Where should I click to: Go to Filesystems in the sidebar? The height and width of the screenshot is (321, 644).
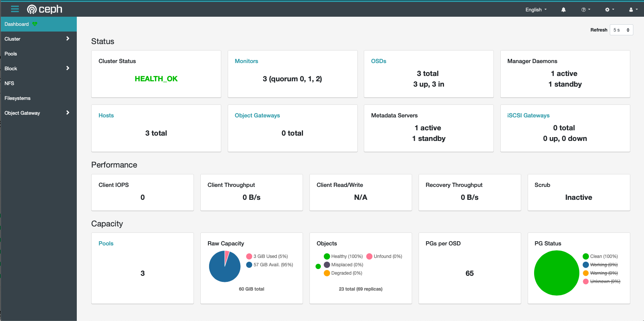[17, 98]
